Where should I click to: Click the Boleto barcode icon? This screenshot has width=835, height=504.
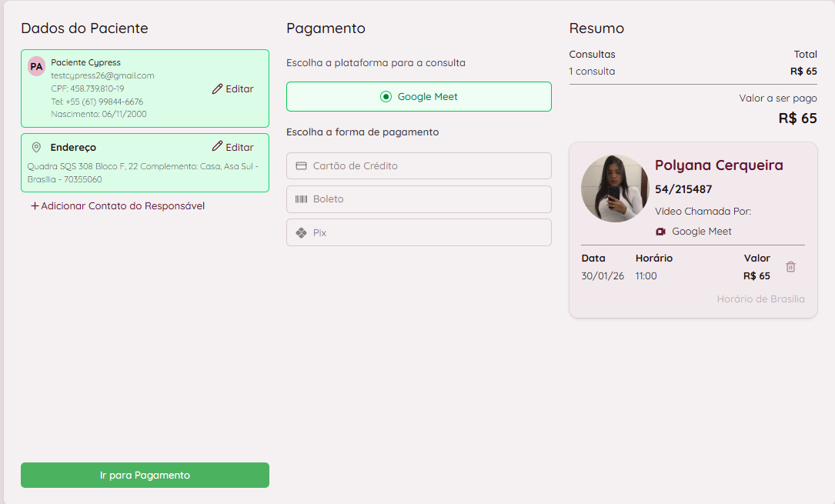pos(301,199)
